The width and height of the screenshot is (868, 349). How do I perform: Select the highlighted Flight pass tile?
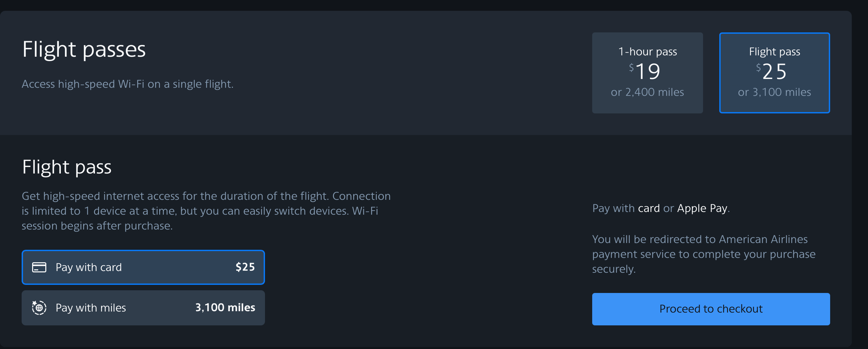pos(774,73)
